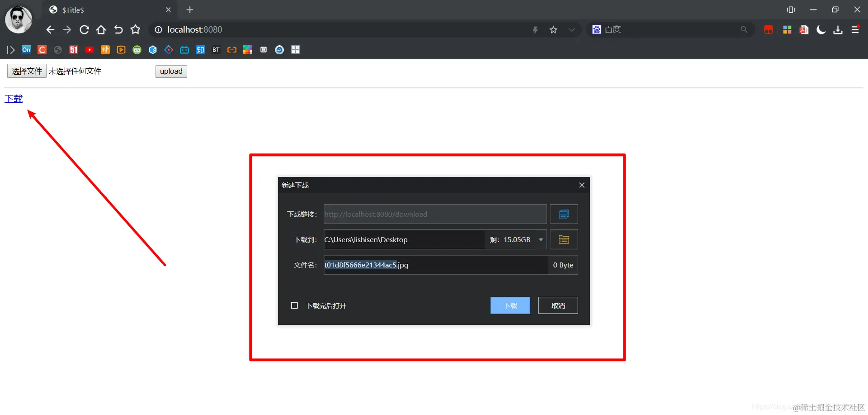
Task: Go back to the previous page
Action: click(50, 30)
